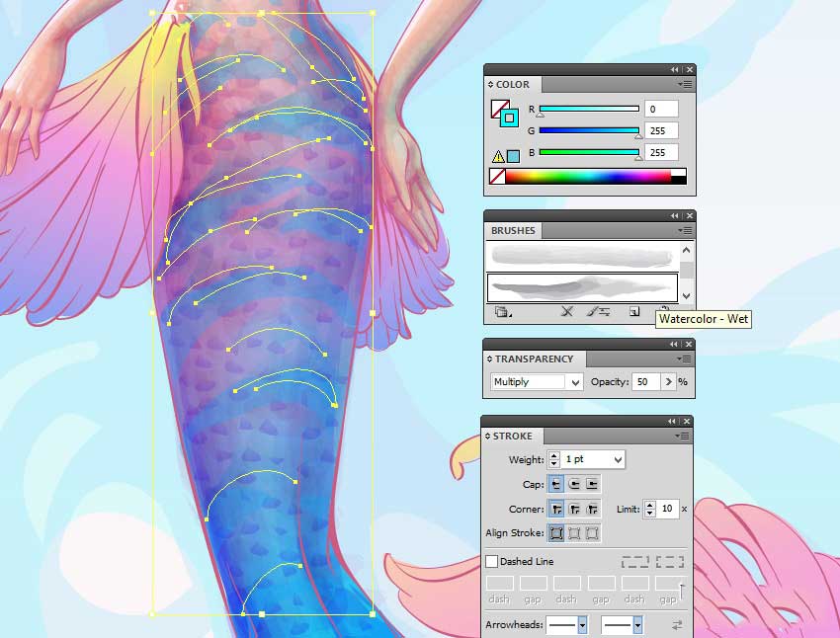This screenshot has width=840, height=638.
Task: Select the first light watercolor brush
Action: coord(582,256)
